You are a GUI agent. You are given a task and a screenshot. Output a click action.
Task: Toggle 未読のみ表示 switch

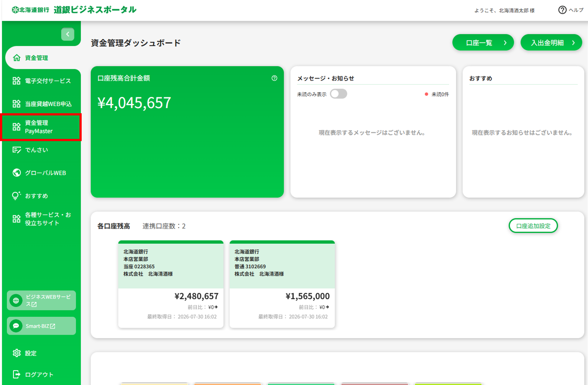tap(338, 94)
